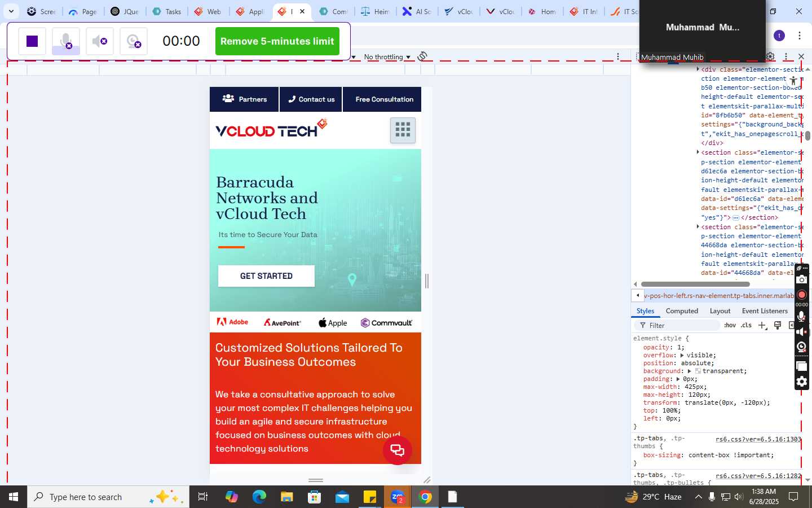Click the collapsed ellipsis in section
Screen dimensions: 812x508
coord(736,217)
